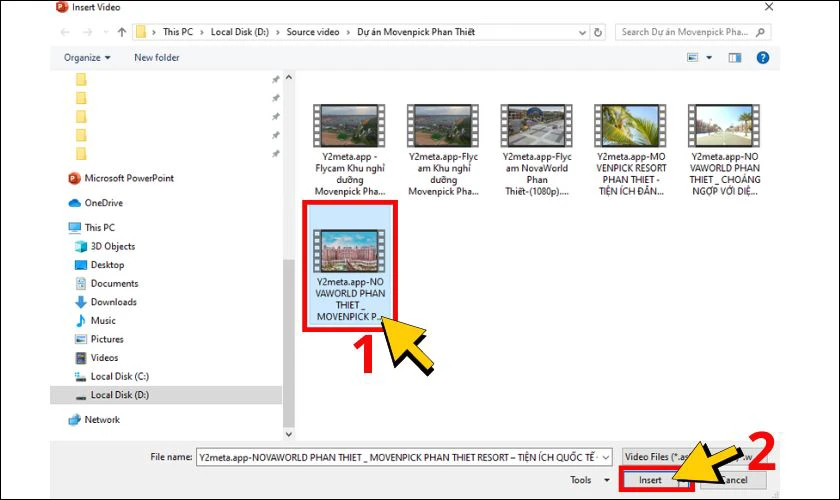Image resolution: width=840 pixels, height=500 pixels.
Task: Select video 'MOVENPICK RESORT PHAN THIET - TIỆN ÍCH'
Action: coord(631,150)
